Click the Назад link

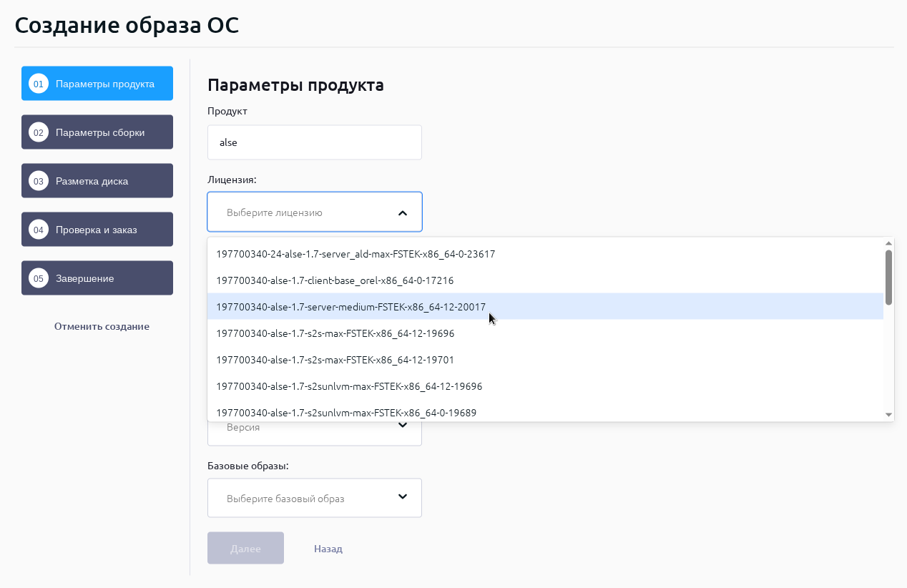328,549
